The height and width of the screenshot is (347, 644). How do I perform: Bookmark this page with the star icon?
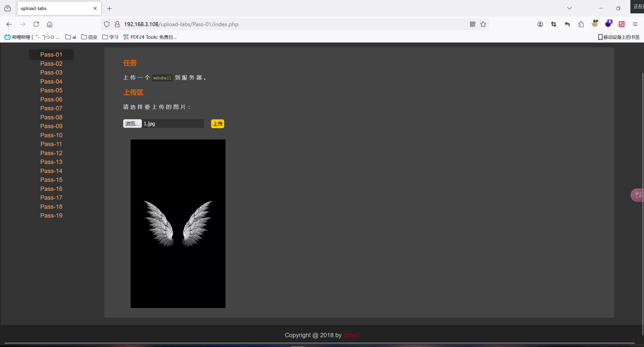[x=483, y=24]
